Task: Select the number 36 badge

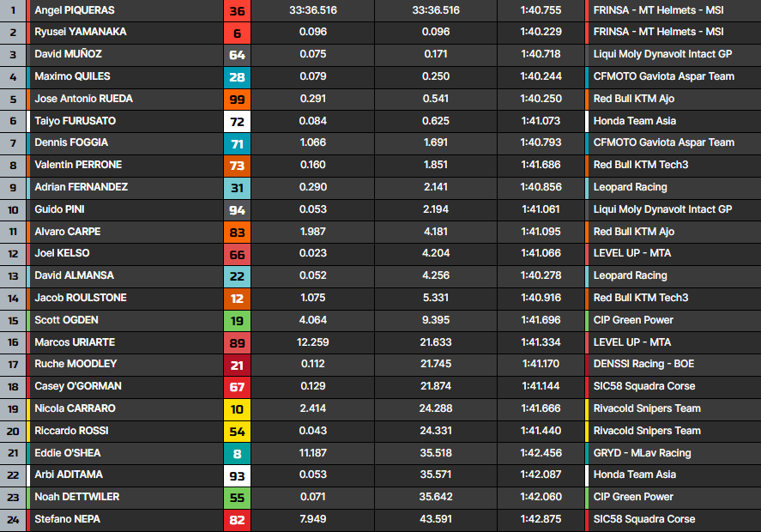Action: [237, 10]
